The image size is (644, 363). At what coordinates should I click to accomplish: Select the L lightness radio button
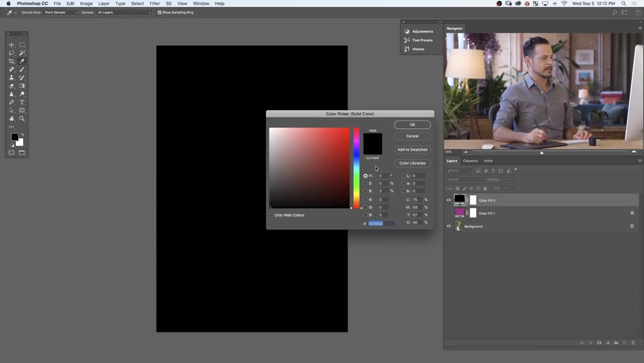(x=404, y=176)
